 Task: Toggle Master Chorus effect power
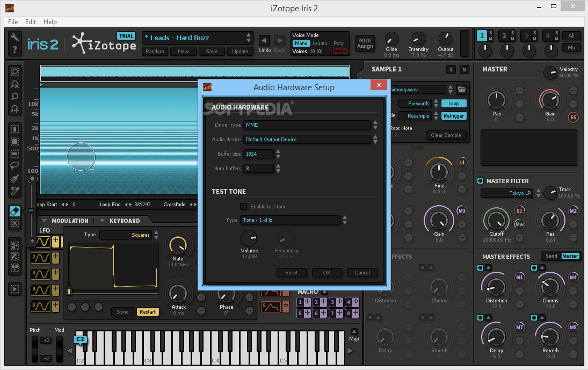(x=534, y=267)
